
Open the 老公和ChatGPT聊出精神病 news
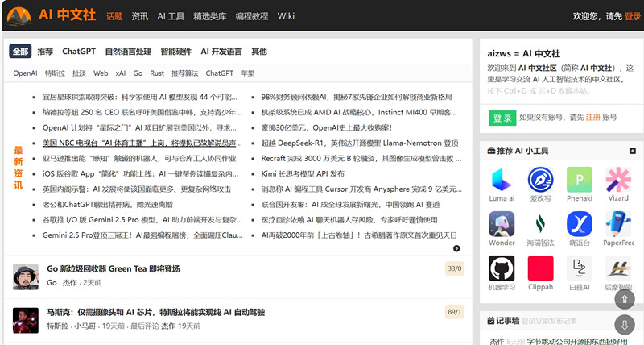(x=108, y=205)
